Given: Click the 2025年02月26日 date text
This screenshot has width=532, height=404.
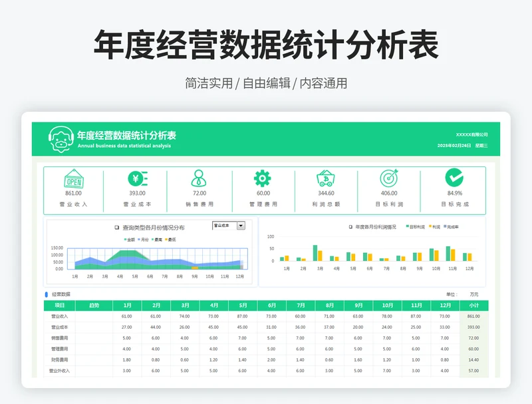Looking at the screenshot, I should point(454,146).
